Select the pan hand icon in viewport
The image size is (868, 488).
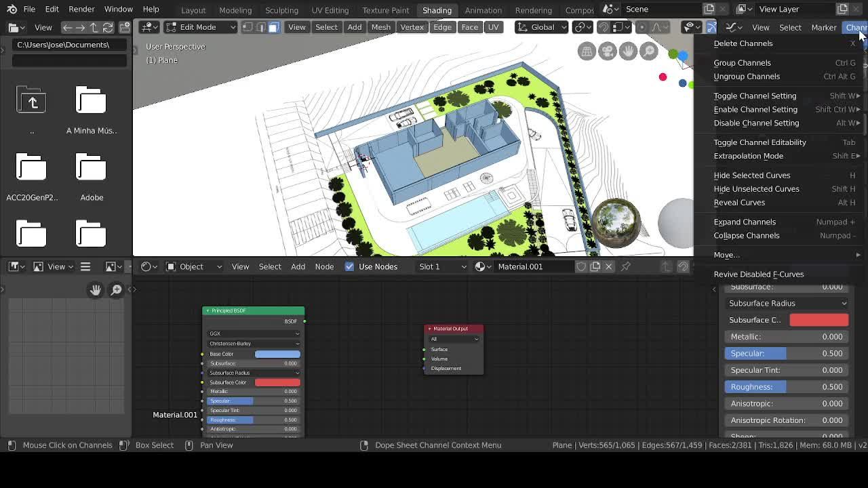[x=628, y=50]
